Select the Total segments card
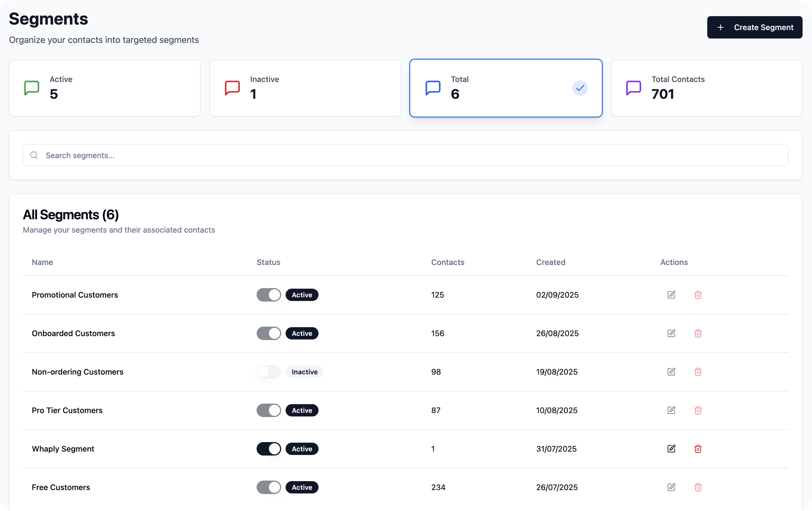 [505, 88]
